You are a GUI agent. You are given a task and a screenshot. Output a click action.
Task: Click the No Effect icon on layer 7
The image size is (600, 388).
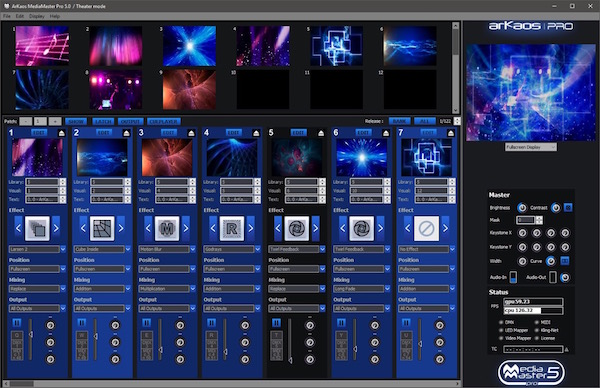[426, 228]
